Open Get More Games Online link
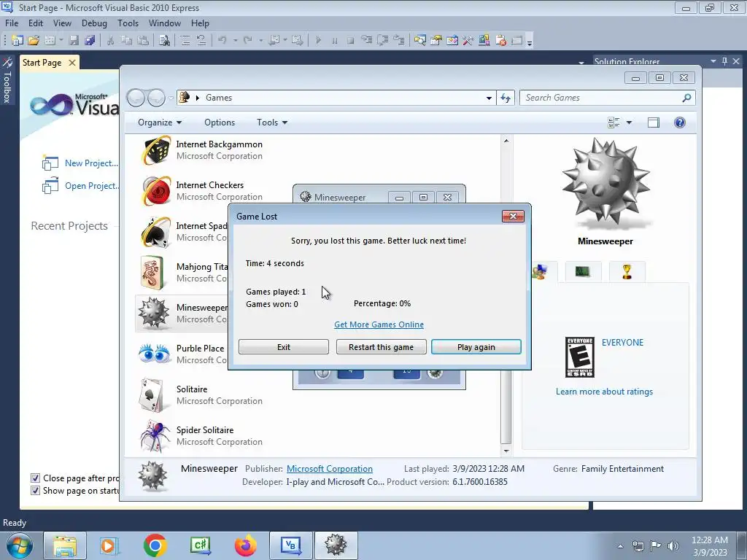This screenshot has height=560, width=747. coord(379,324)
